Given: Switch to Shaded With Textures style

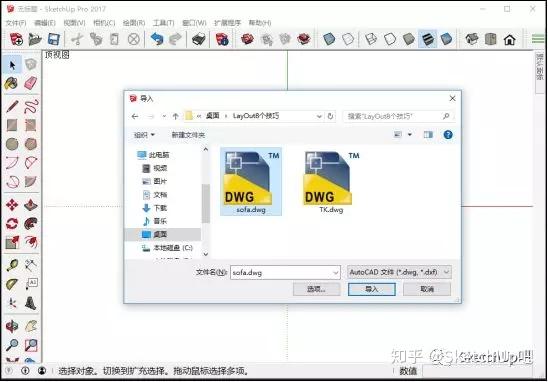Looking at the screenshot, I should [x=427, y=39].
